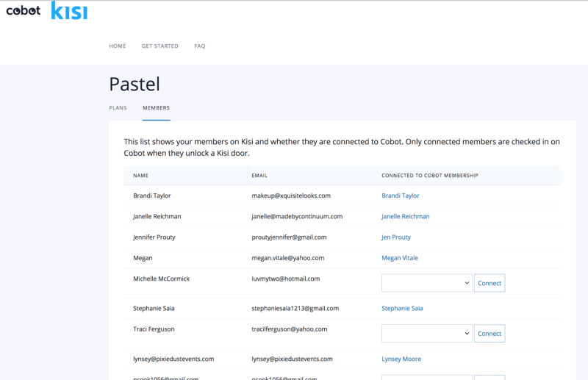Click email luvmytwo@hotmail.com
The image size is (588, 380).
(x=286, y=279)
